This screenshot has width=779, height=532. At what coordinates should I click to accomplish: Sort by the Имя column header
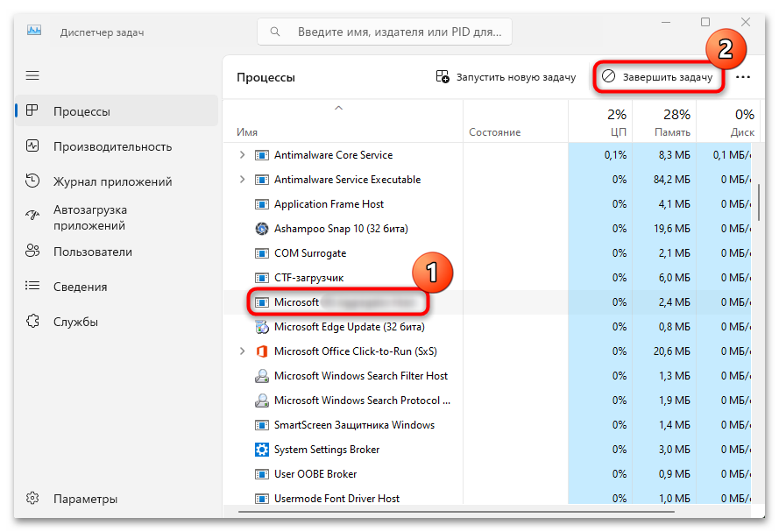[343, 122]
